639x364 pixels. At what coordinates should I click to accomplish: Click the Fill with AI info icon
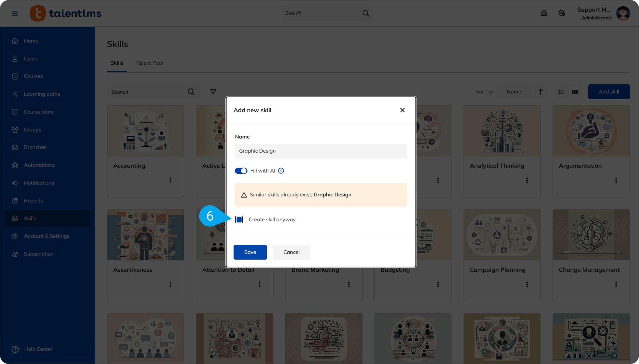[281, 171]
